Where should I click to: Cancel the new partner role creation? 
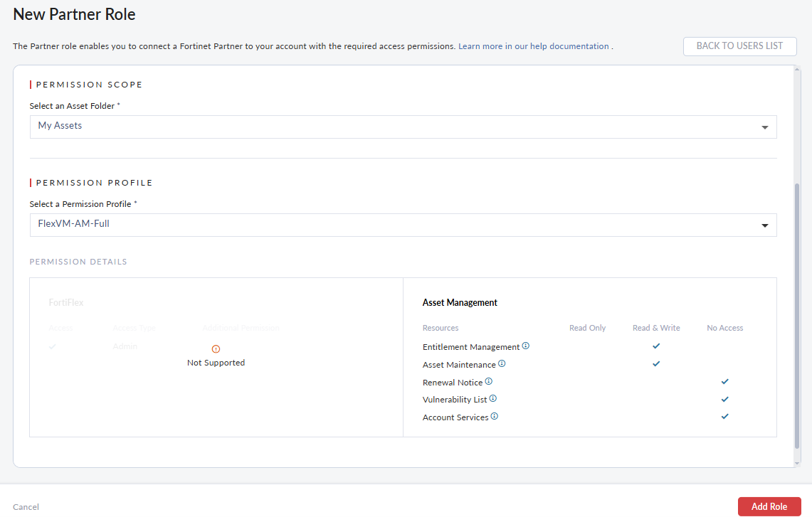click(x=26, y=506)
